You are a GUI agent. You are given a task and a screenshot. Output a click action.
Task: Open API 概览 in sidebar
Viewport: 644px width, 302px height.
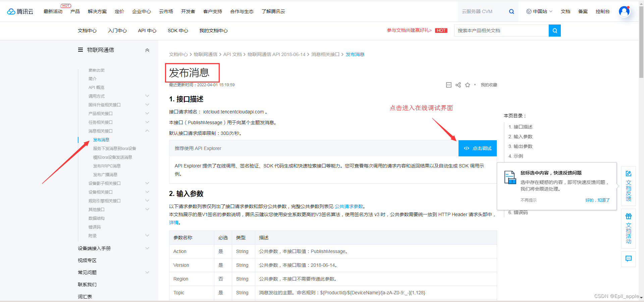(97, 87)
